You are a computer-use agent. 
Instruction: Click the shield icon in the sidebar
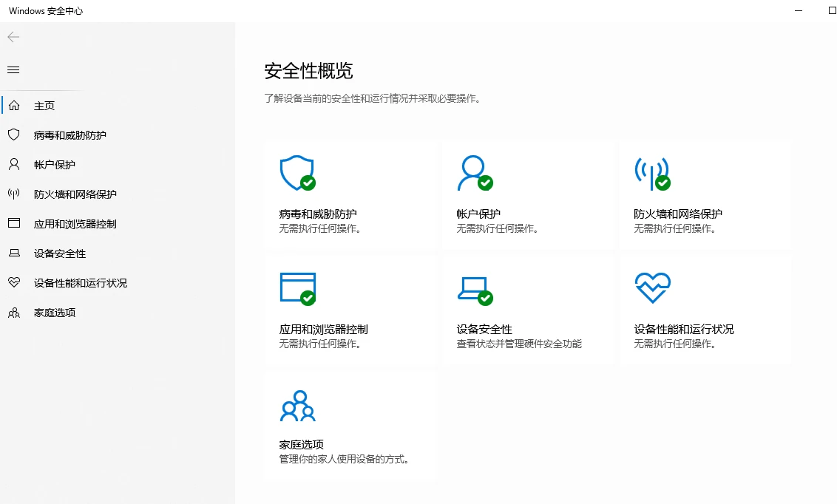click(14, 134)
